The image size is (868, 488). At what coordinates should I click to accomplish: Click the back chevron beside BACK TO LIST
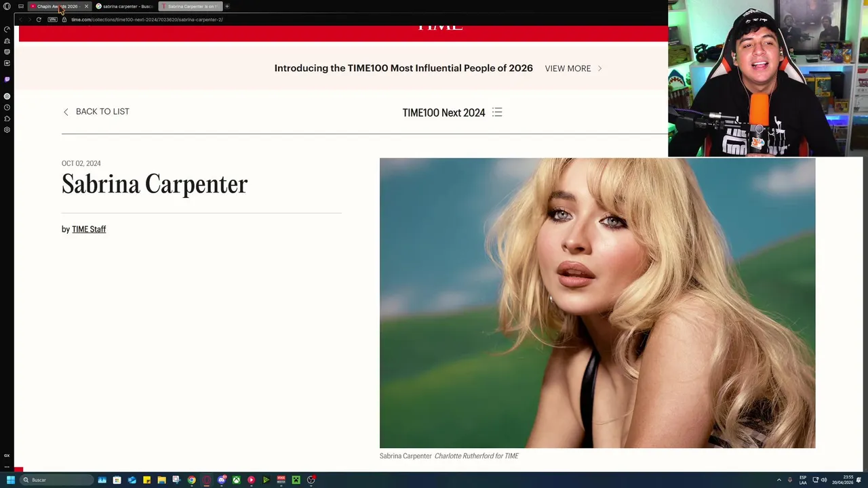click(66, 113)
